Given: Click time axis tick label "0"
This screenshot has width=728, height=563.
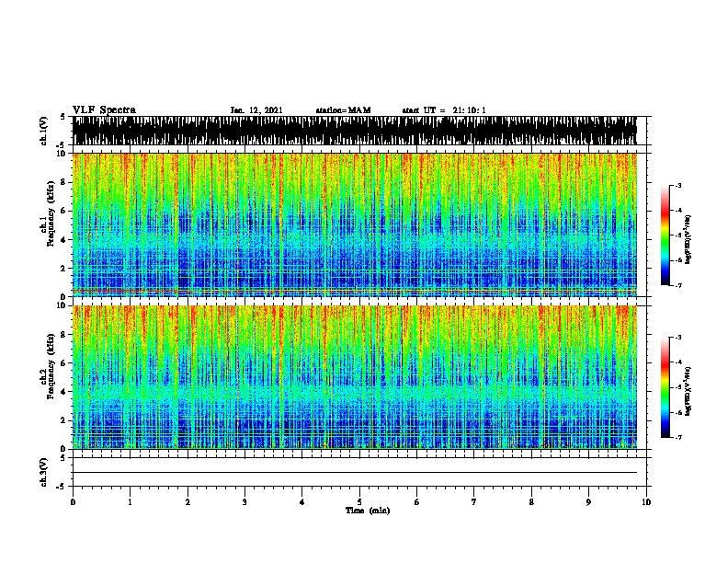Looking at the screenshot, I should (x=73, y=502).
